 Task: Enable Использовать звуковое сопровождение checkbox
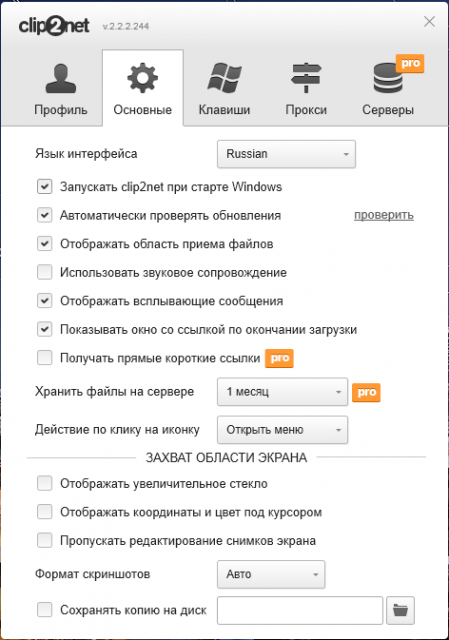tap(44, 272)
